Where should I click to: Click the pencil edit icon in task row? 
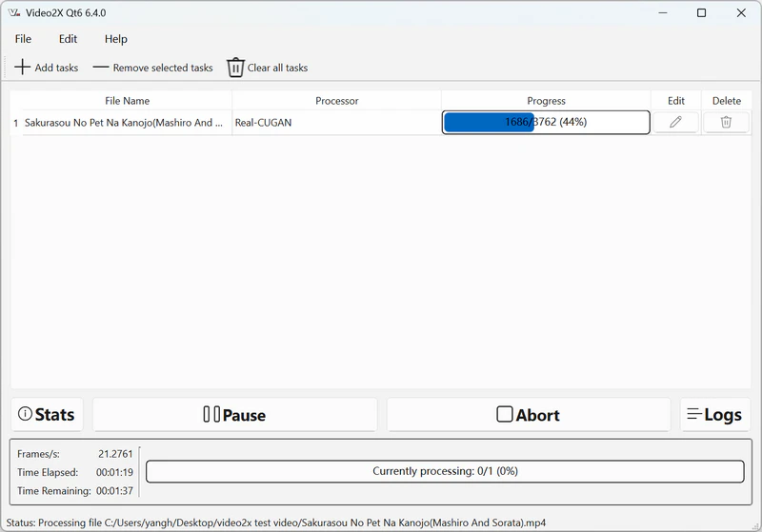pyautogui.click(x=675, y=122)
